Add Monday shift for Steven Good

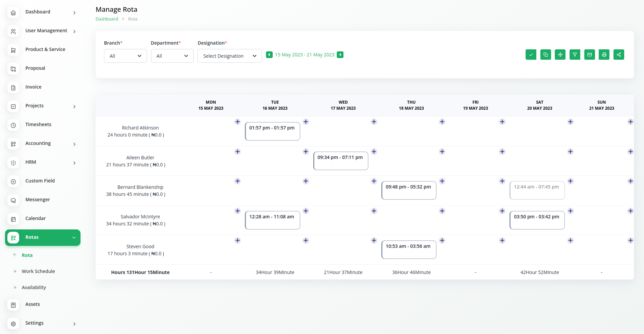237,240
